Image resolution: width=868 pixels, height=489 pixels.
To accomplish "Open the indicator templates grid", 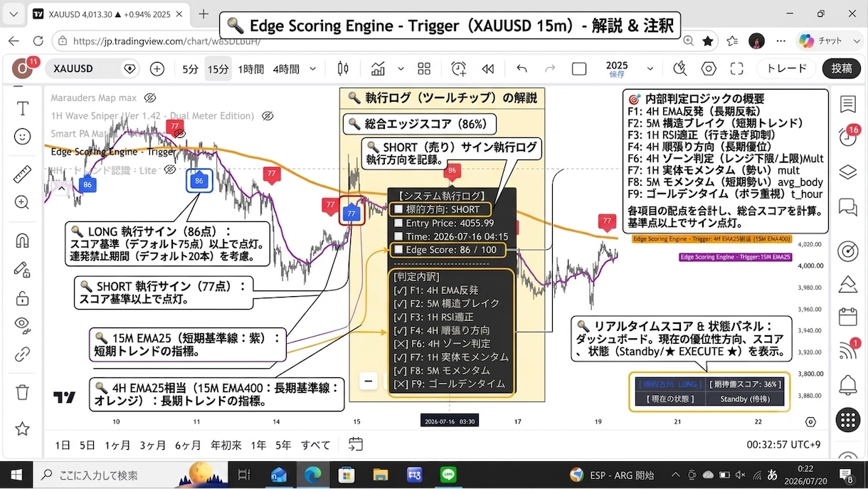I will (x=424, y=69).
